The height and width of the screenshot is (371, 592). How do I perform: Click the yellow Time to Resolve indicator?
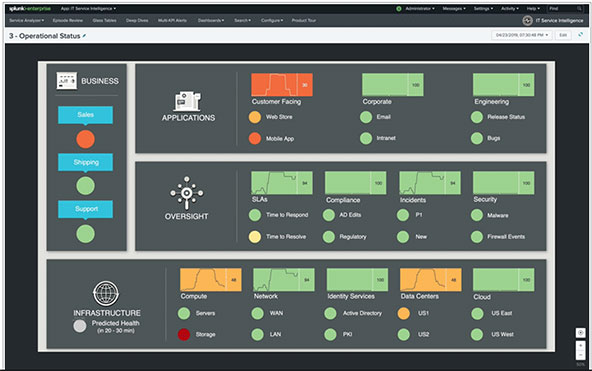[x=255, y=237]
